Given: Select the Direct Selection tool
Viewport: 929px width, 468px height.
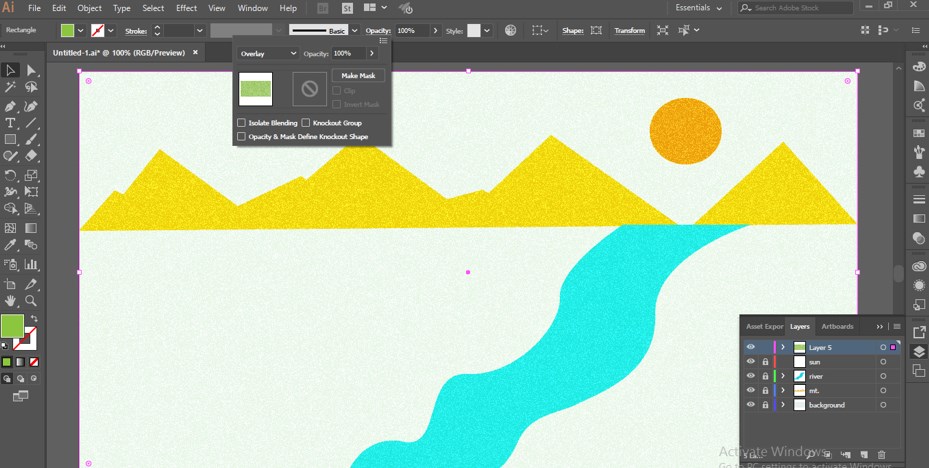Looking at the screenshot, I should (31, 70).
